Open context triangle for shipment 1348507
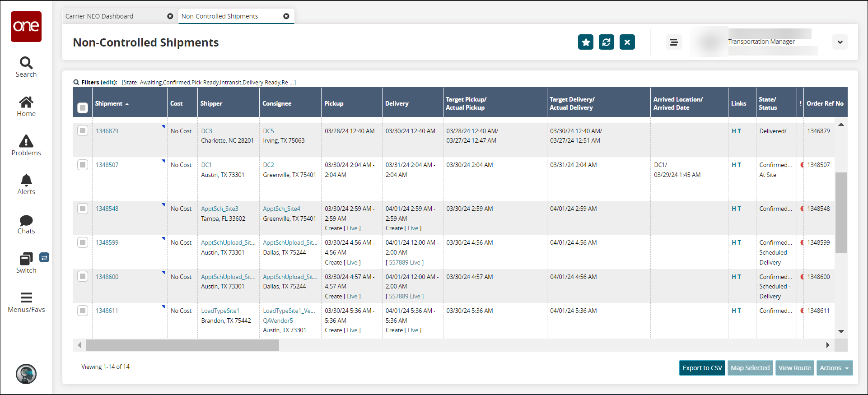868x395 pixels. click(163, 160)
